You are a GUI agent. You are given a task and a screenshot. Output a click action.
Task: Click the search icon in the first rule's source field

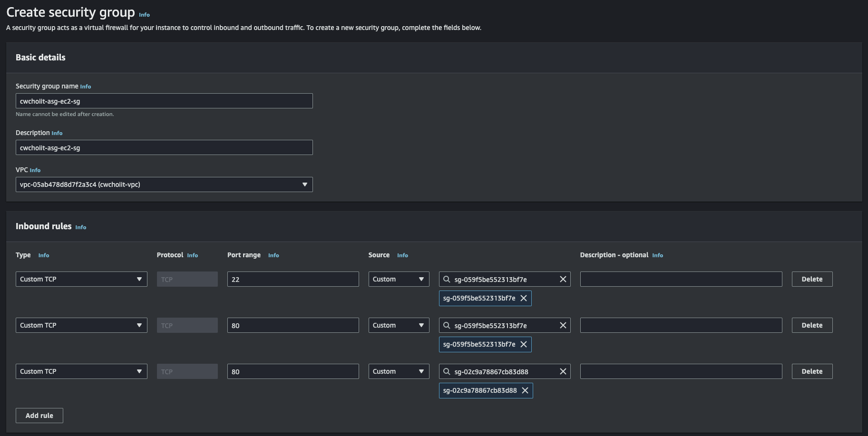coord(447,279)
